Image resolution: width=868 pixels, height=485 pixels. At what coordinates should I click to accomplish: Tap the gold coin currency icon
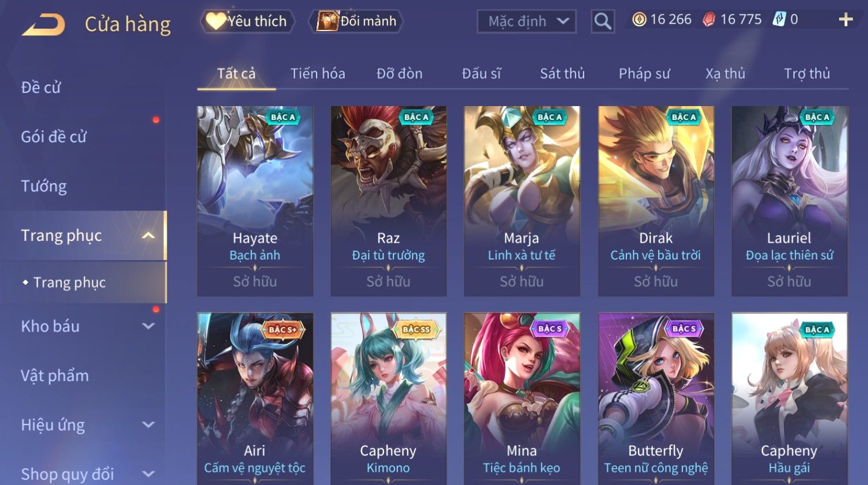point(639,20)
